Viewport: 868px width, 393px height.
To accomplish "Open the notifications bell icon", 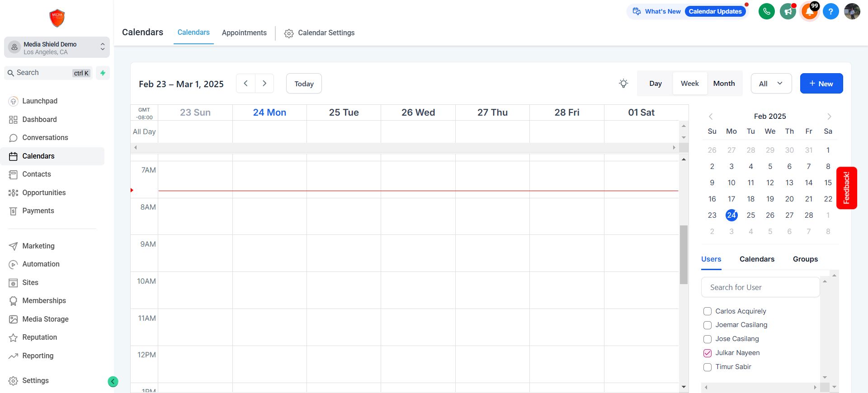I will pyautogui.click(x=810, y=11).
